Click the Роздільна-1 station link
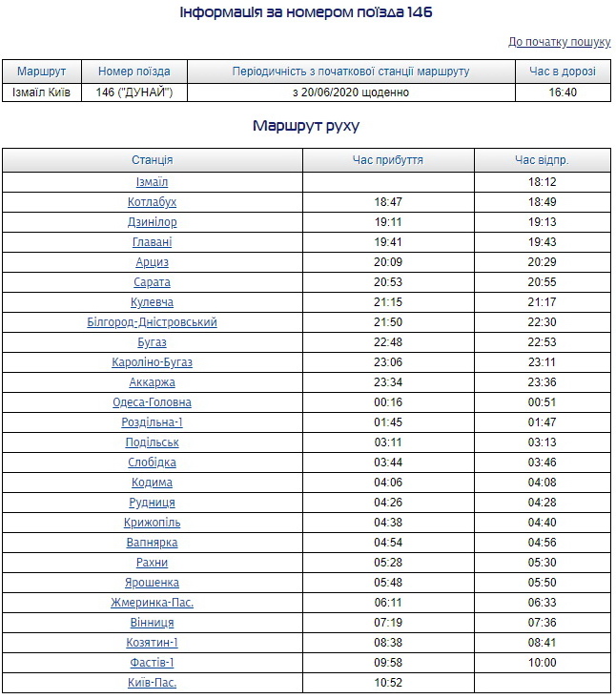This screenshot has height=699, width=616. coord(153,422)
